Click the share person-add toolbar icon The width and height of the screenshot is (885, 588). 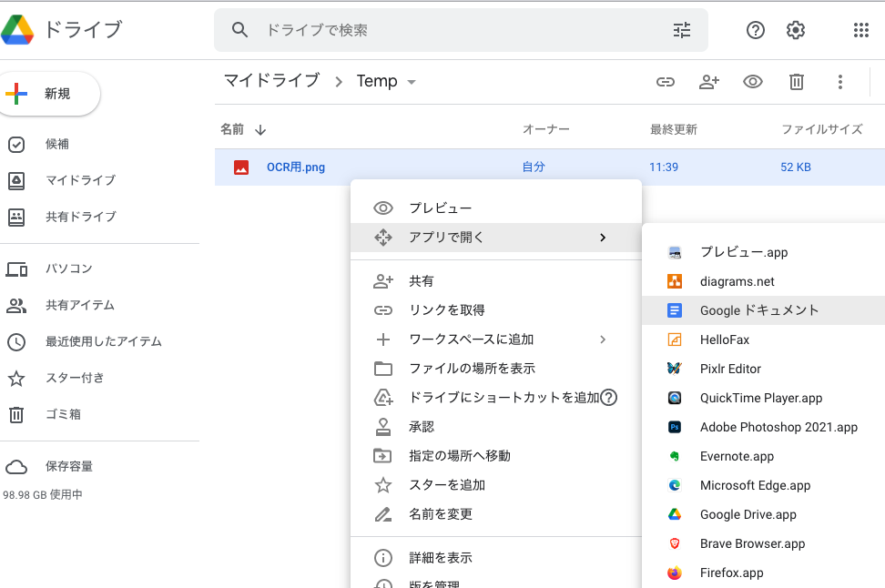tap(709, 82)
